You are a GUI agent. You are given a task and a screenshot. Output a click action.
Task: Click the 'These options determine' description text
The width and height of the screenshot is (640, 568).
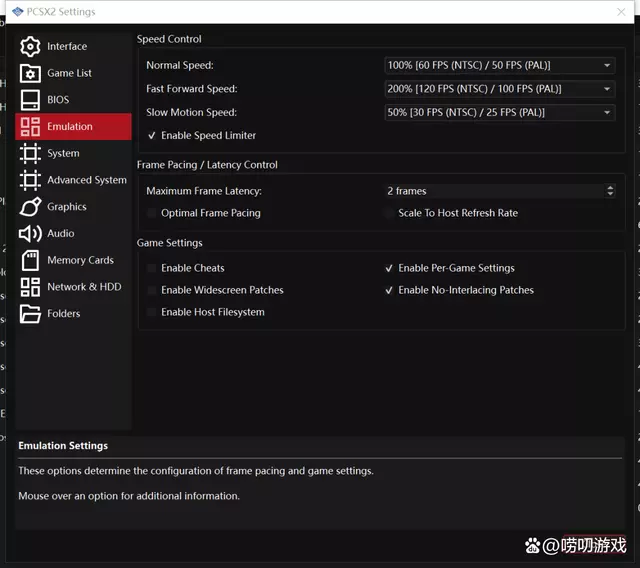point(196,471)
